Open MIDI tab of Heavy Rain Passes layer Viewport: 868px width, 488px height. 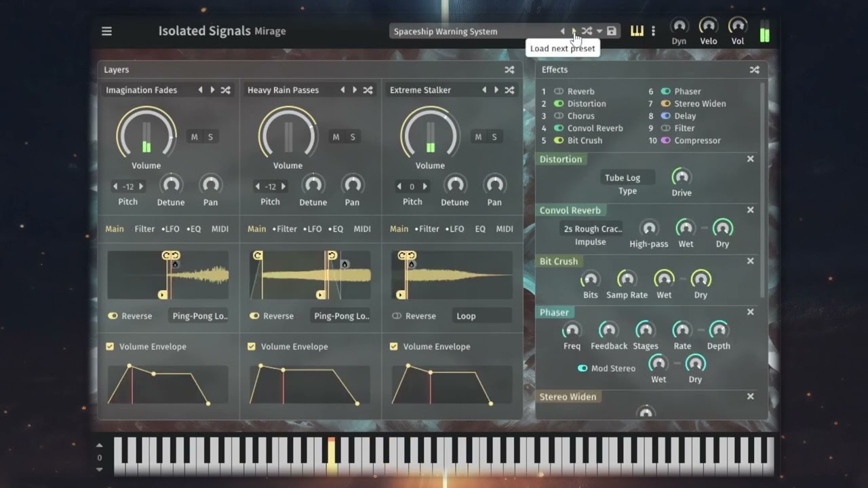point(362,229)
